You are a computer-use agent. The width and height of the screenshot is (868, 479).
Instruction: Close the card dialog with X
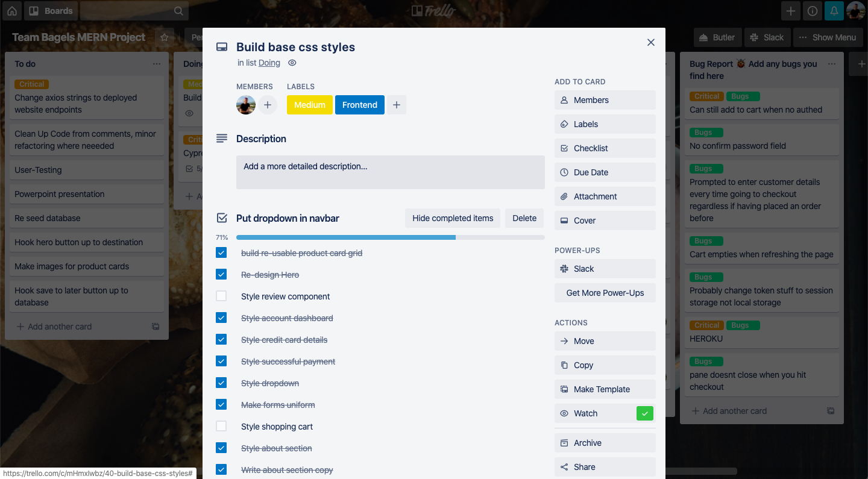tap(651, 42)
